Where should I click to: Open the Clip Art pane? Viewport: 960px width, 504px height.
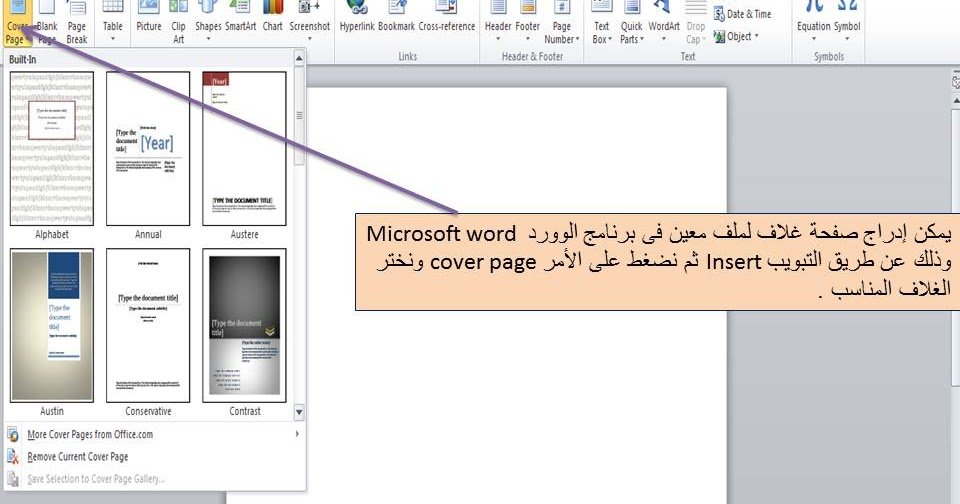click(x=178, y=23)
